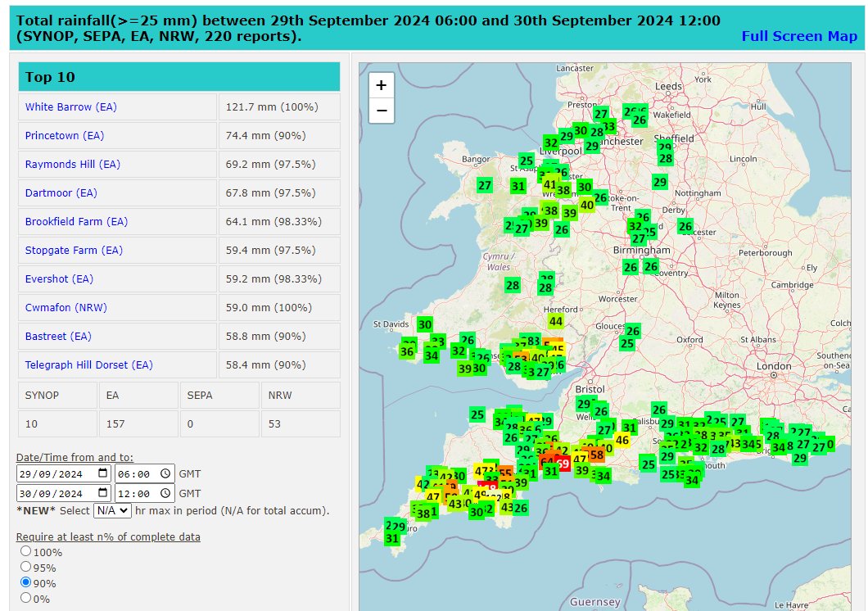Open Princetown (EA) station link
Viewport: 868px width, 611px height.
[64, 136]
